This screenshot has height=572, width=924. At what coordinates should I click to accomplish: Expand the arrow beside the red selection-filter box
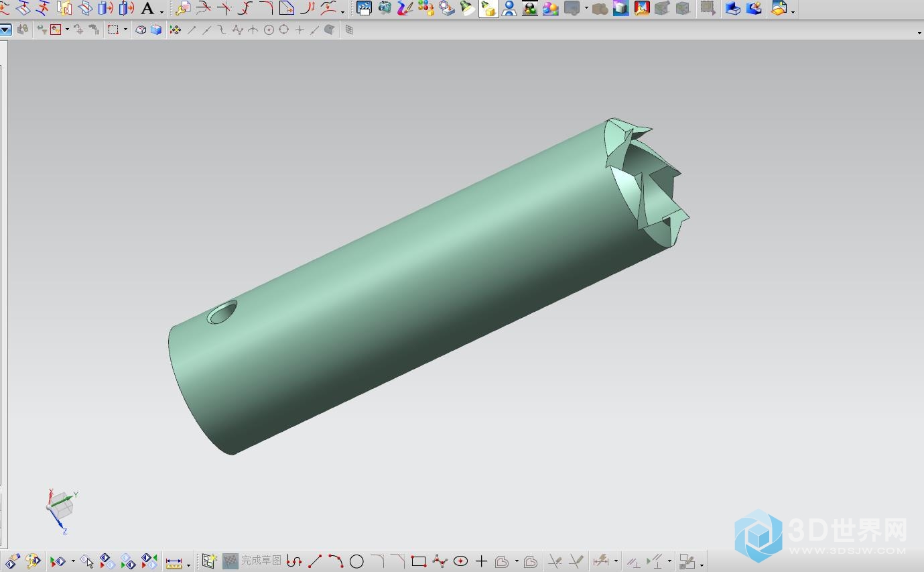(67, 30)
